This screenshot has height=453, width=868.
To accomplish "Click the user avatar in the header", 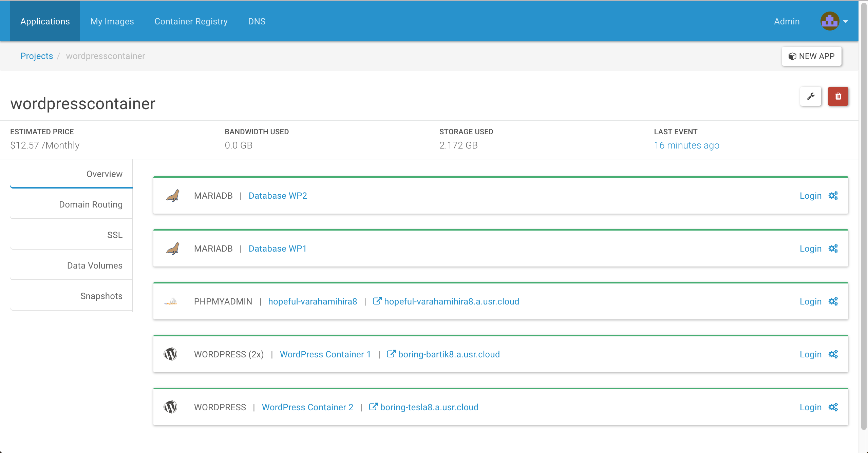I will point(830,21).
